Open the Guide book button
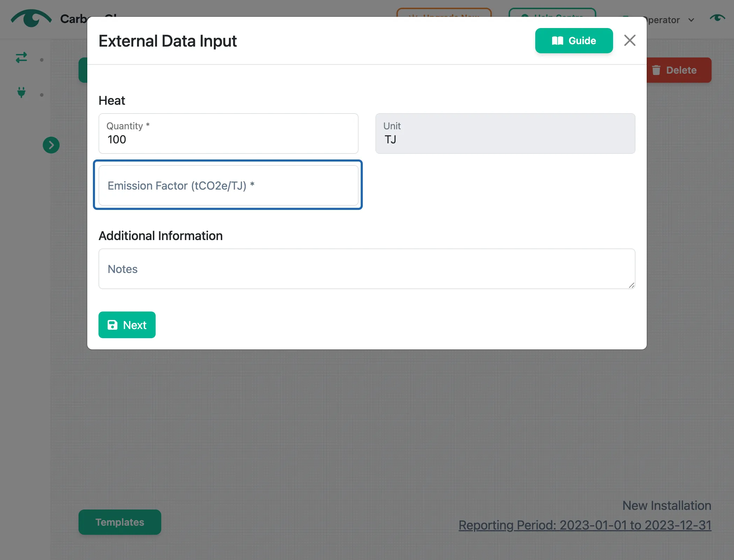734x560 pixels. tap(574, 41)
